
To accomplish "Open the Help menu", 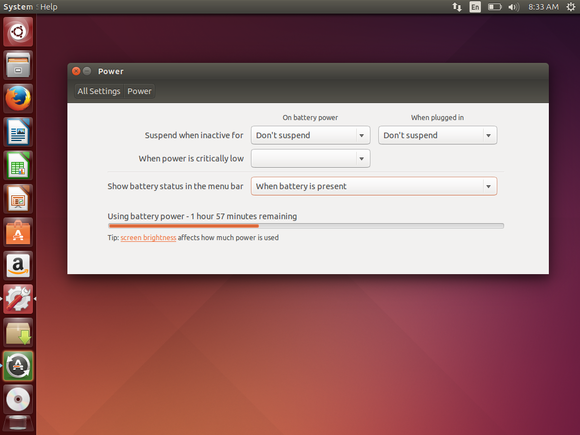I will (49, 7).
